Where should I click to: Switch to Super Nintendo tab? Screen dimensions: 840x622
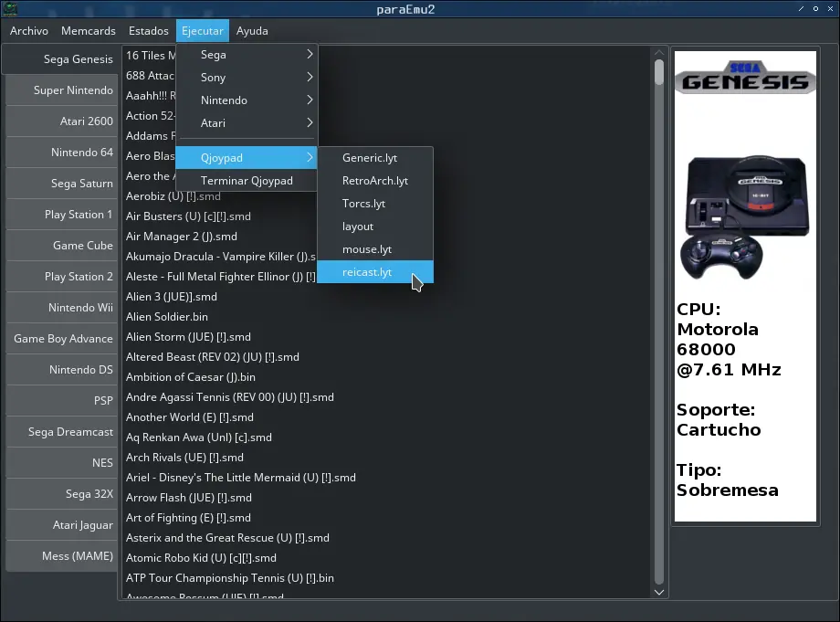coord(62,90)
